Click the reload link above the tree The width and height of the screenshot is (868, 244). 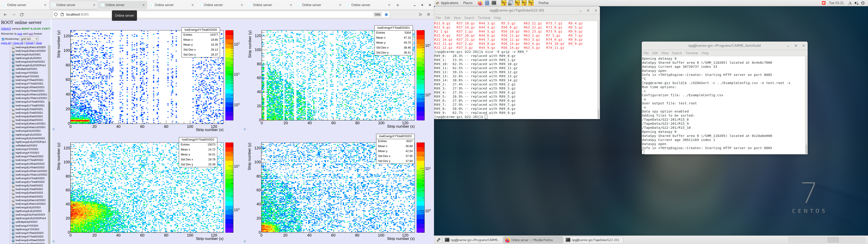click(x=29, y=43)
